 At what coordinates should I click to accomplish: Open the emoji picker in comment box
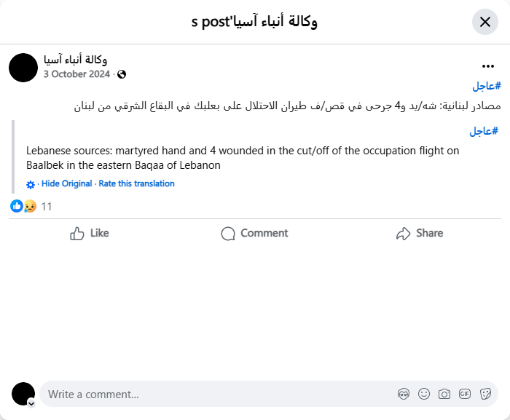[x=424, y=394]
